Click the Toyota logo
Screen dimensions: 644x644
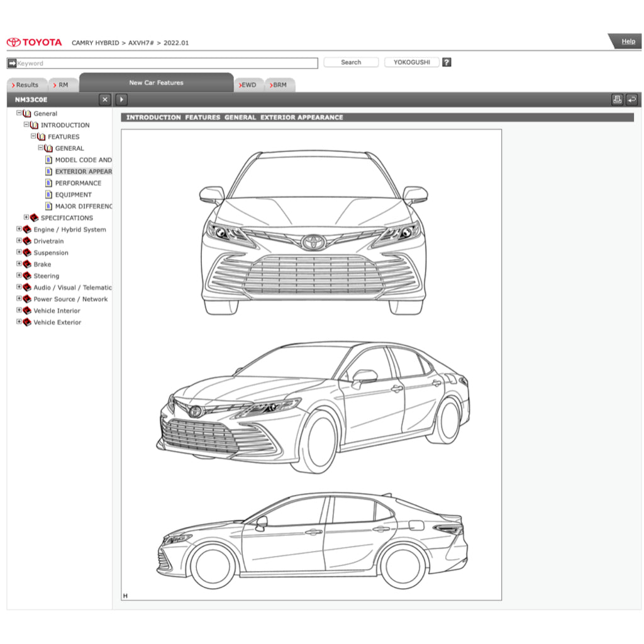(x=33, y=42)
